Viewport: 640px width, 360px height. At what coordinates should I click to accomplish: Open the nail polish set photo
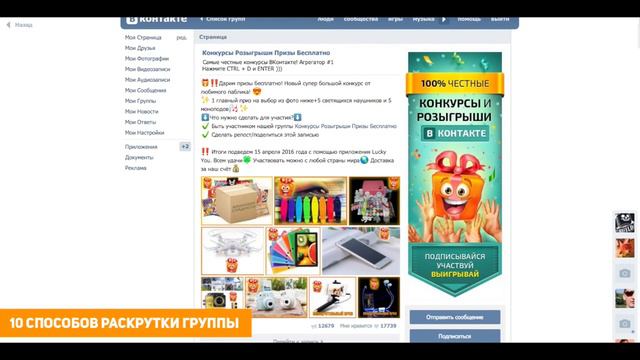(374, 201)
